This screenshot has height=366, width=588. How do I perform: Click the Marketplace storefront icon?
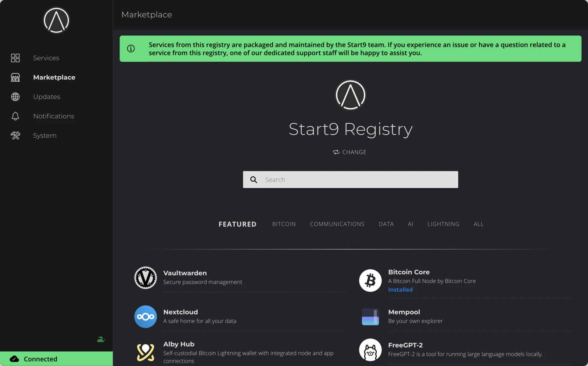(15, 77)
